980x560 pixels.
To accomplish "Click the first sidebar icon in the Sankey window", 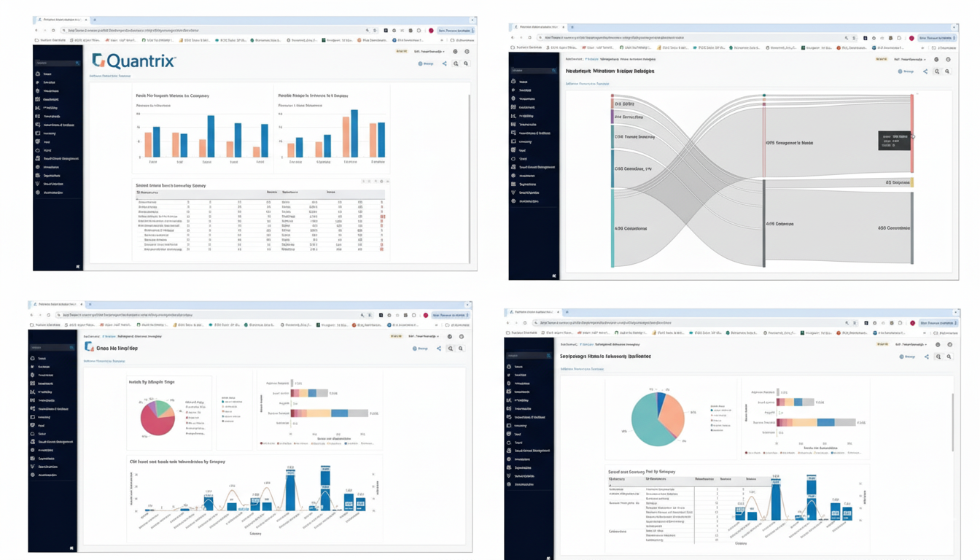I will click(x=513, y=82).
